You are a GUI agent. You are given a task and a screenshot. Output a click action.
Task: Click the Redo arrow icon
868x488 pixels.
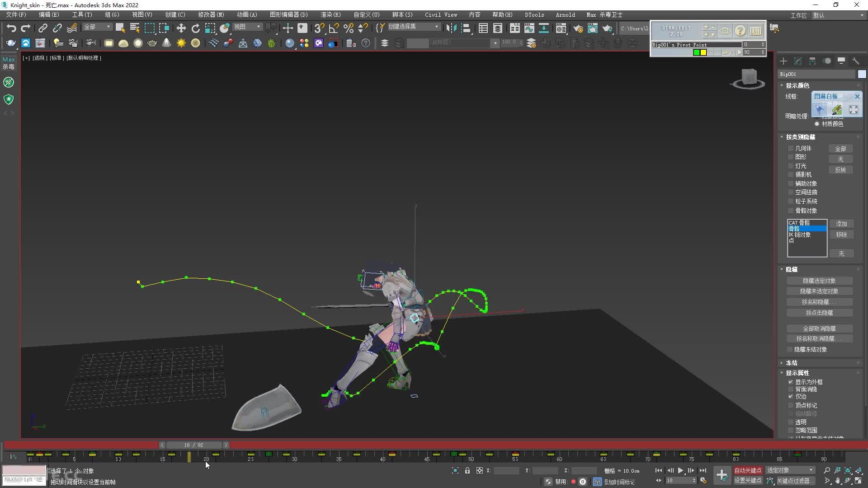(x=26, y=28)
